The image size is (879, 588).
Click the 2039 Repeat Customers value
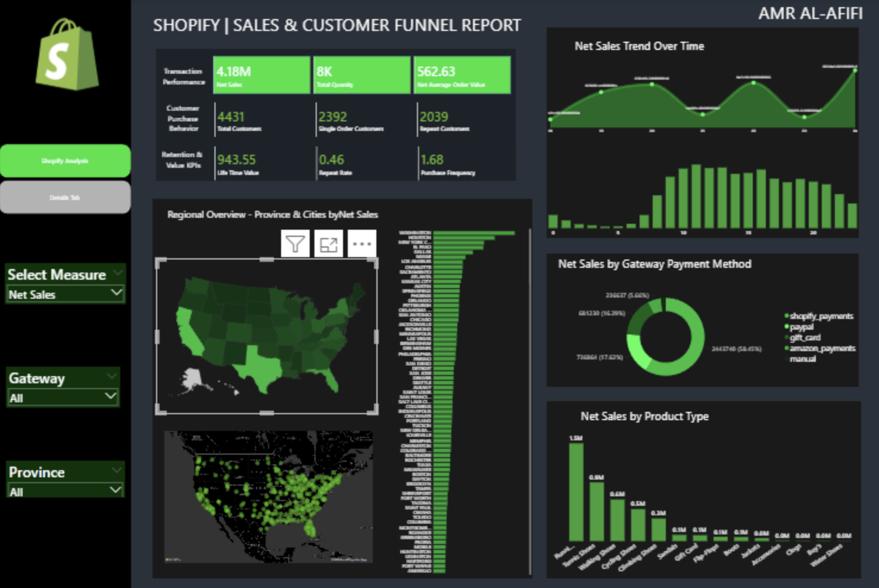pos(434,117)
